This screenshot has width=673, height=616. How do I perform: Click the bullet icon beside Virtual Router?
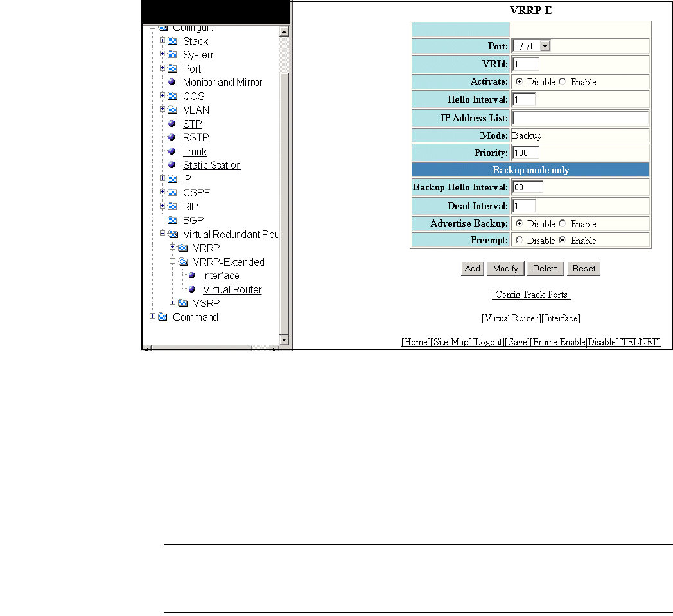(192, 289)
